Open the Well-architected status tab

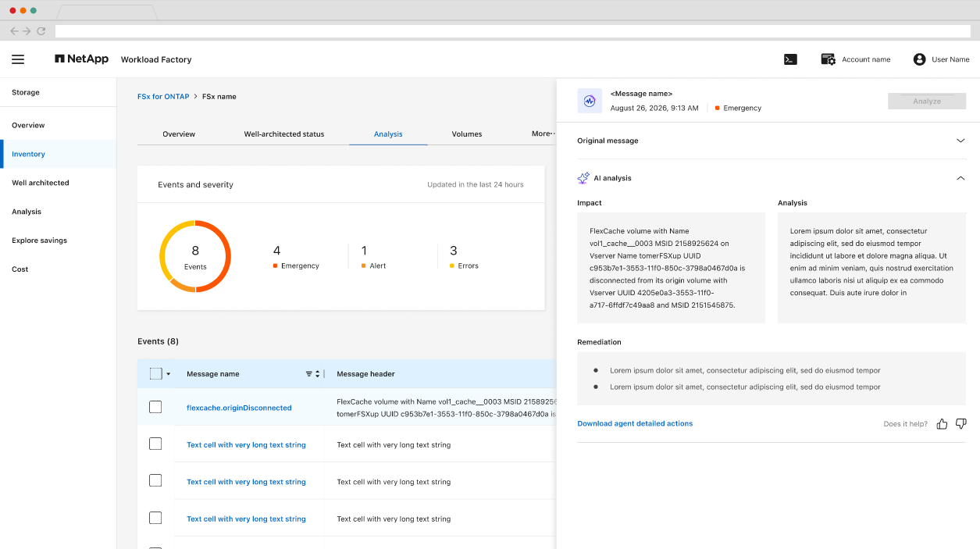(x=284, y=134)
